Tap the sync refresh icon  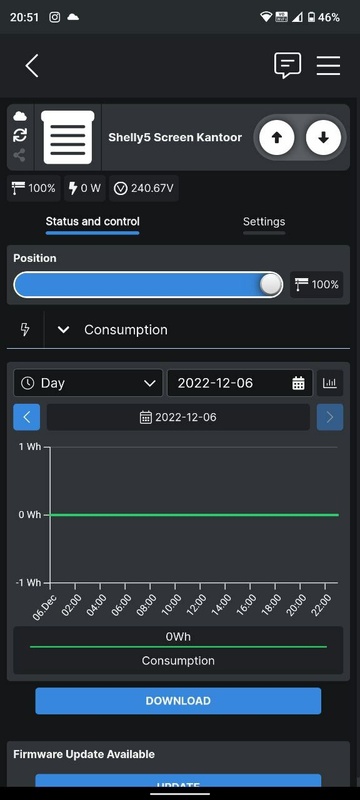(20, 135)
